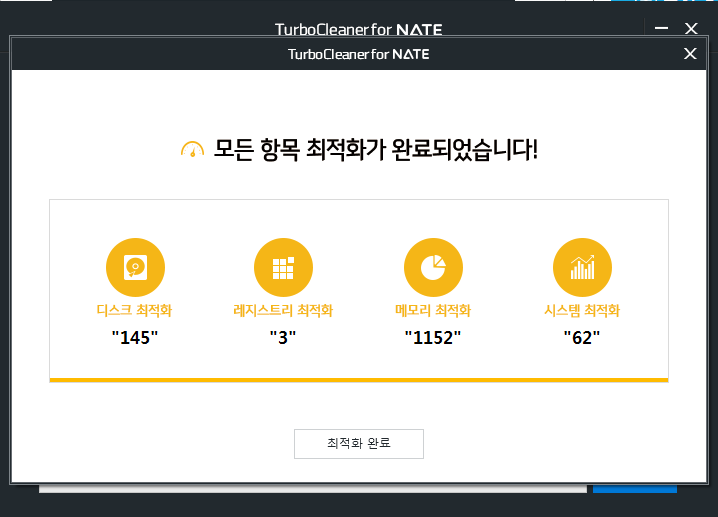Image resolution: width=718 pixels, height=517 pixels.
Task: Close the background TurboCleaner main window
Action: [691, 28]
